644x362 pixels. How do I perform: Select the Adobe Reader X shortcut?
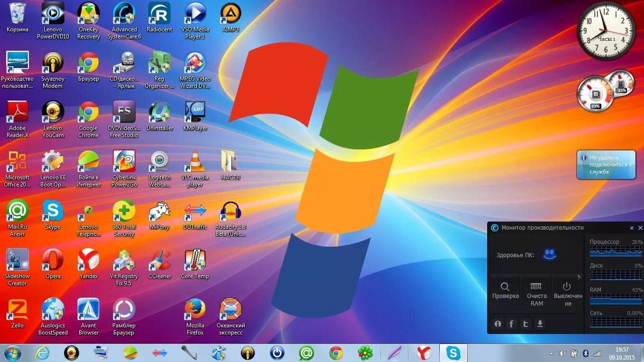[x=18, y=120]
